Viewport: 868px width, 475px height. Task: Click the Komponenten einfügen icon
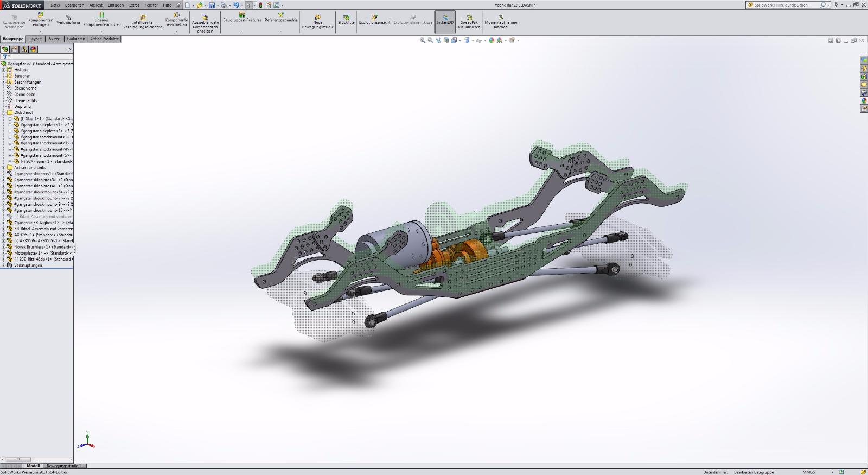pyautogui.click(x=41, y=15)
